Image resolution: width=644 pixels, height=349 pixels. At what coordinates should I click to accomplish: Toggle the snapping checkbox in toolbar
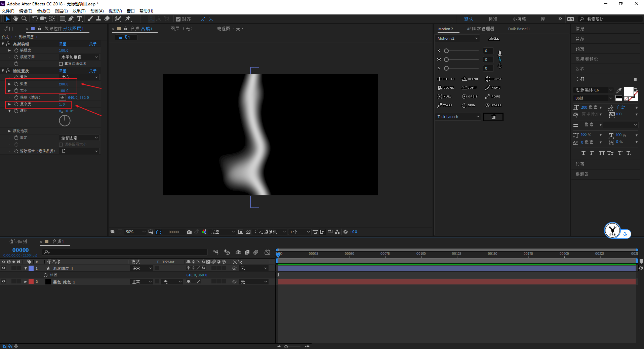(x=178, y=19)
